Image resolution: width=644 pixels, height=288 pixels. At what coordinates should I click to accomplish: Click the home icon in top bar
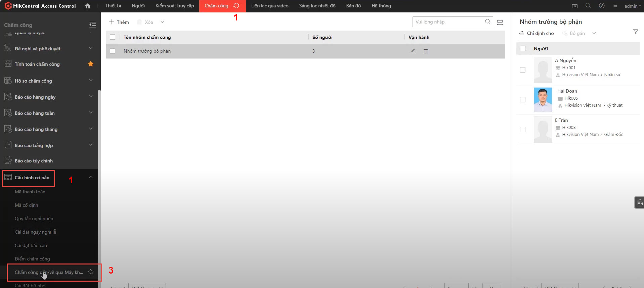coord(88,6)
